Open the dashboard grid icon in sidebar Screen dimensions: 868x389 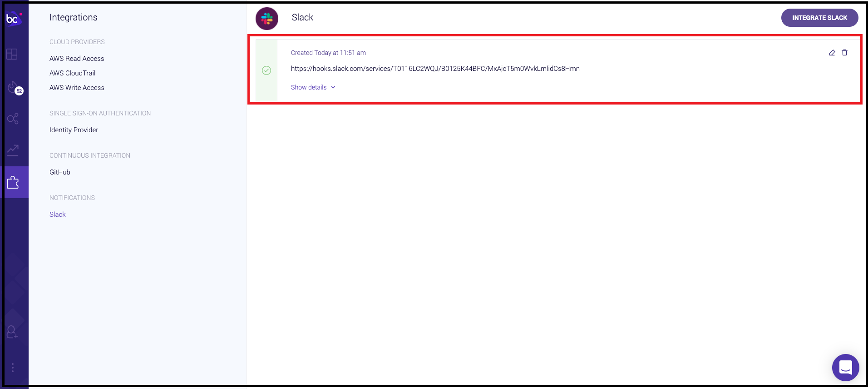(12, 54)
